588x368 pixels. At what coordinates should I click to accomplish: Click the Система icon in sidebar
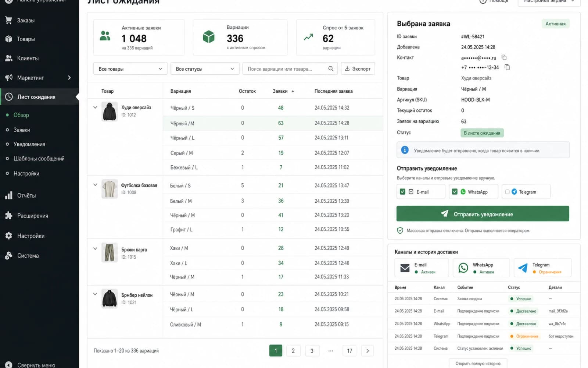tap(8, 256)
